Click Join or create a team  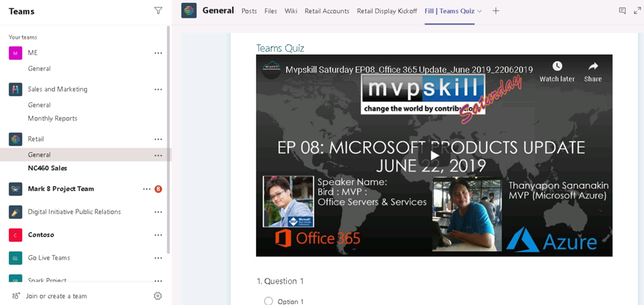pyautogui.click(x=56, y=296)
